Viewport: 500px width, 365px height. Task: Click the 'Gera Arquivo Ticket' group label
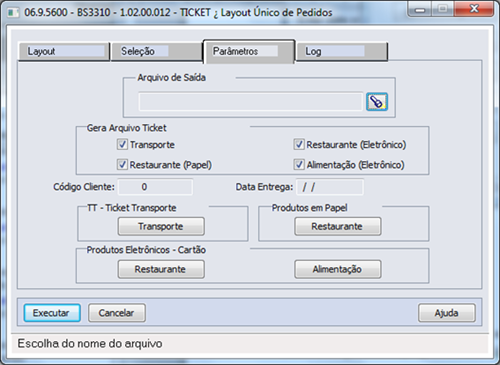coord(127,128)
